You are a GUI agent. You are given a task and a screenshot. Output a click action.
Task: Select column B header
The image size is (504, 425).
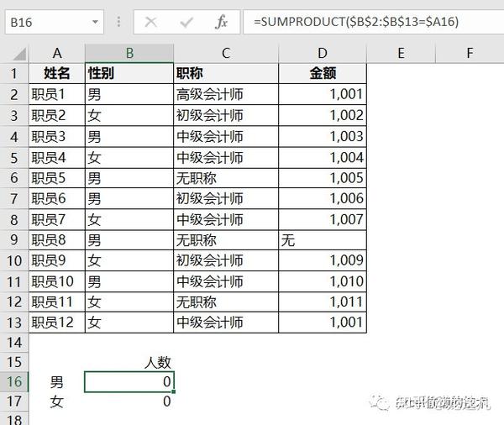click(129, 53)
